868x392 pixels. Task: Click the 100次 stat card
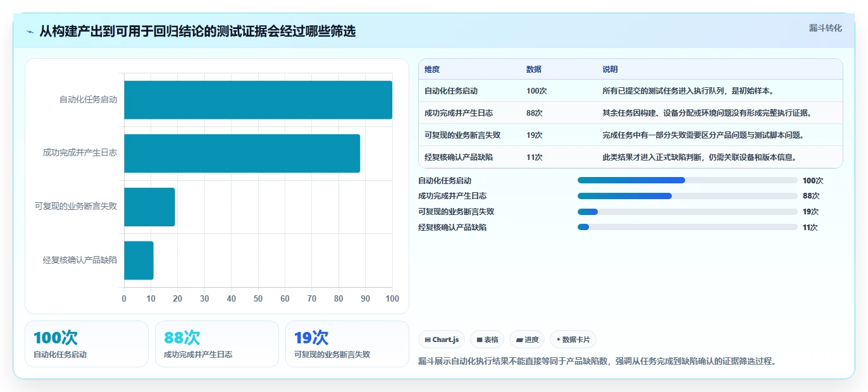pos(87,344)
